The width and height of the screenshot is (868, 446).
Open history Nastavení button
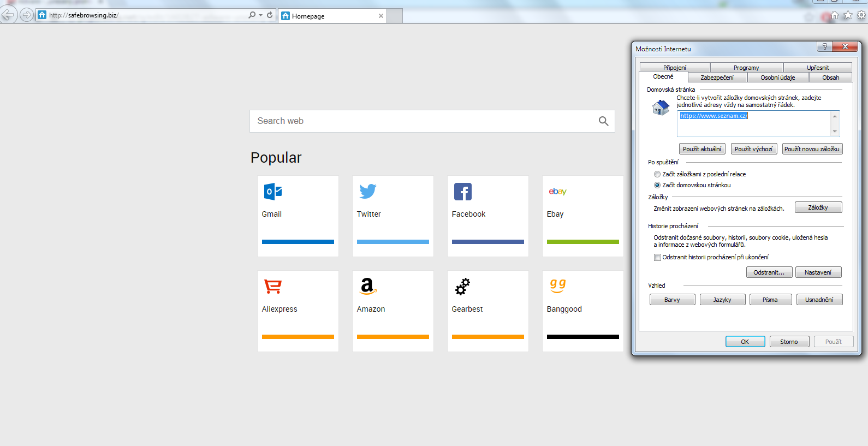(x=818, y=272)
